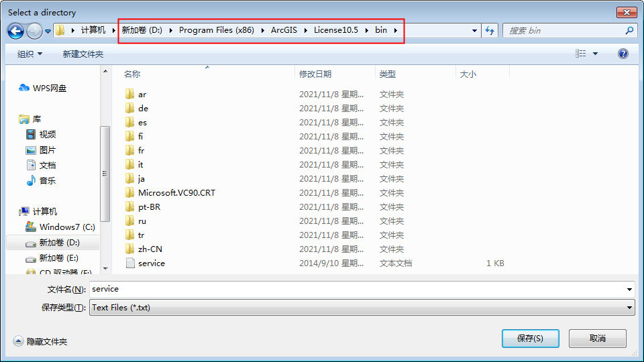Change view using the view icon
Viewport: 644px width, 362px height.
coord(581,54)
